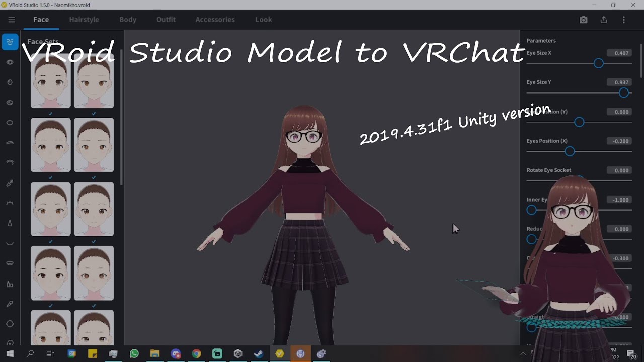
Task: Open the hamburger main menu
Action: [12, 20]
